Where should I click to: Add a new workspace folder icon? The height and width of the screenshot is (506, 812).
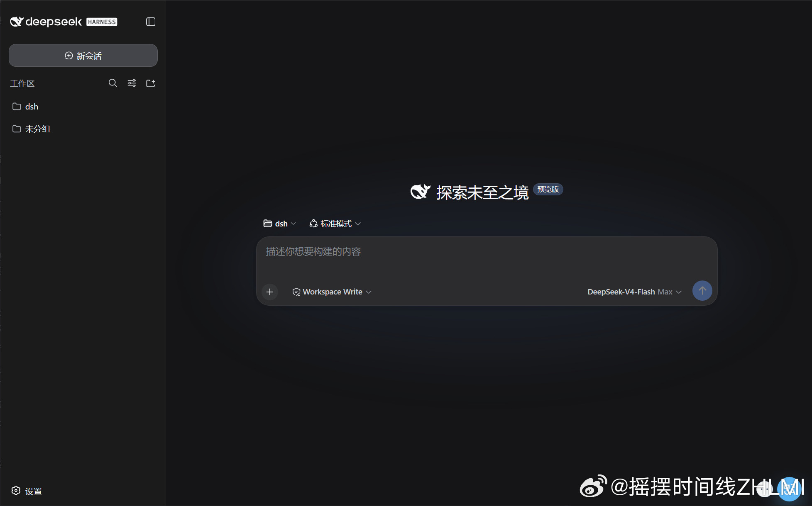point(151,83)
